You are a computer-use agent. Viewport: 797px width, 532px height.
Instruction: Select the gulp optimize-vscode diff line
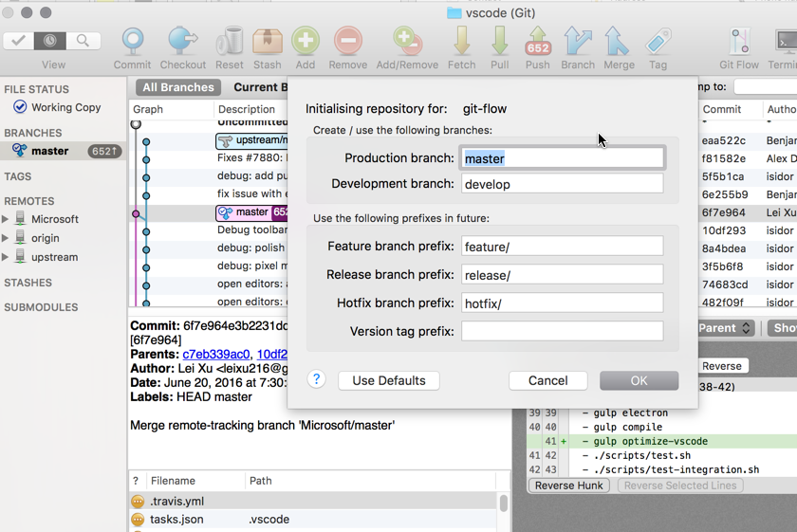[x=662, y=441]
